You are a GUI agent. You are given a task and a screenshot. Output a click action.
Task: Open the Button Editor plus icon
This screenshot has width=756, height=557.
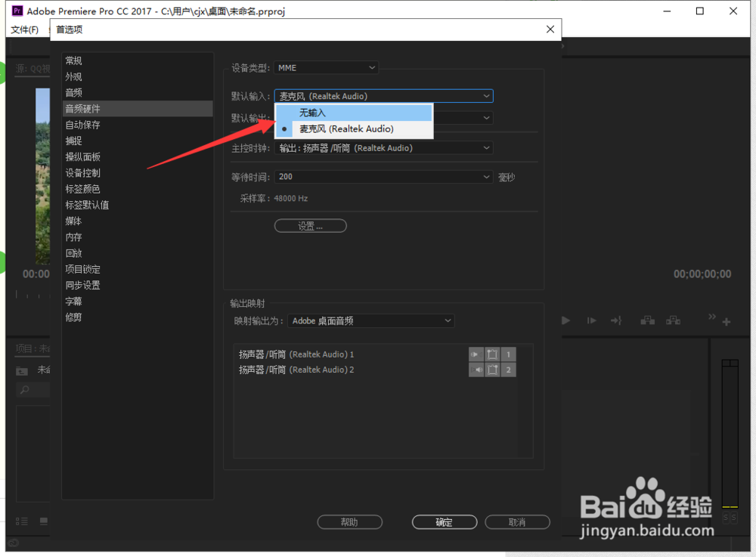point(727,322)
